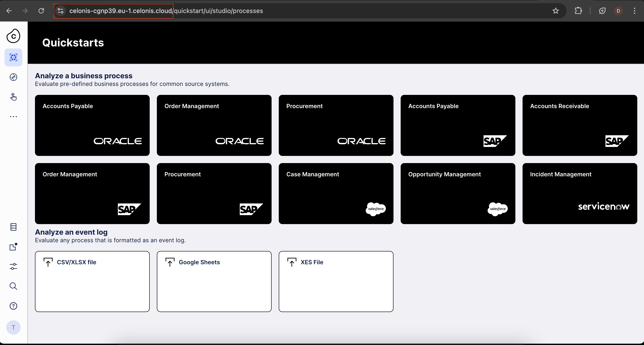Image resolution: width=644 pixels, height=345 pixels.
Task: Click the hand pointer Action sidebar icon
Action: click(13, 97)
